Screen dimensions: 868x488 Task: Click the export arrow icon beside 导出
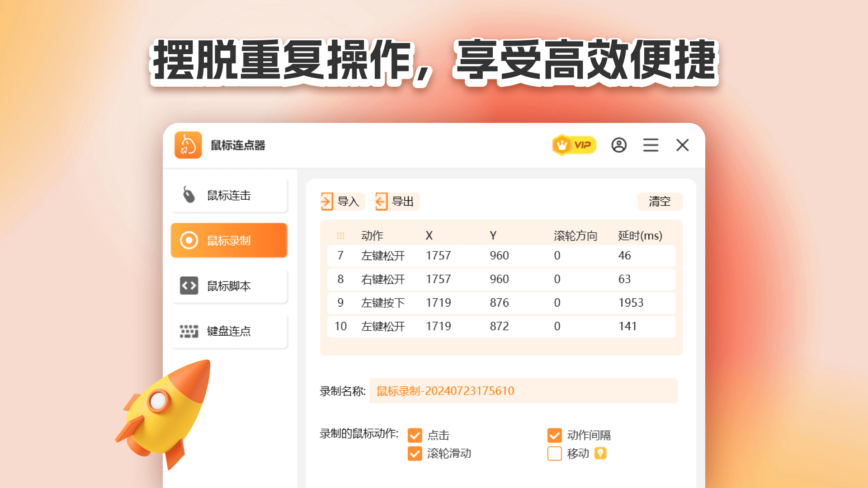(x=381, y=202)
